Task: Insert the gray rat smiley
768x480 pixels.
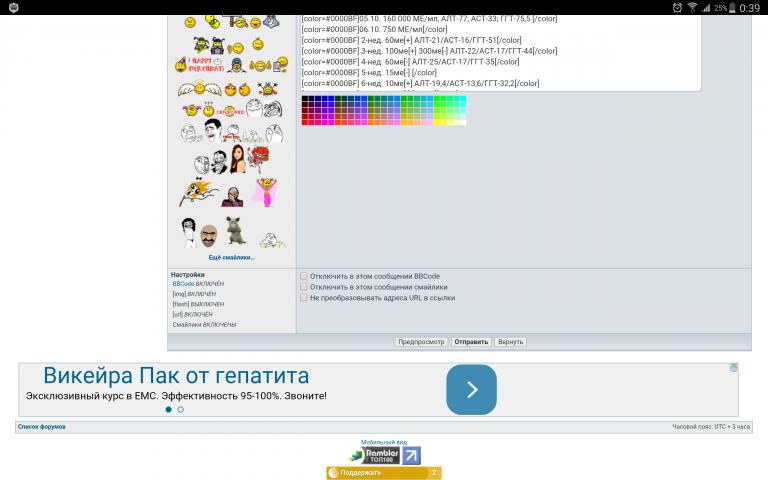Action: [236, 231]
